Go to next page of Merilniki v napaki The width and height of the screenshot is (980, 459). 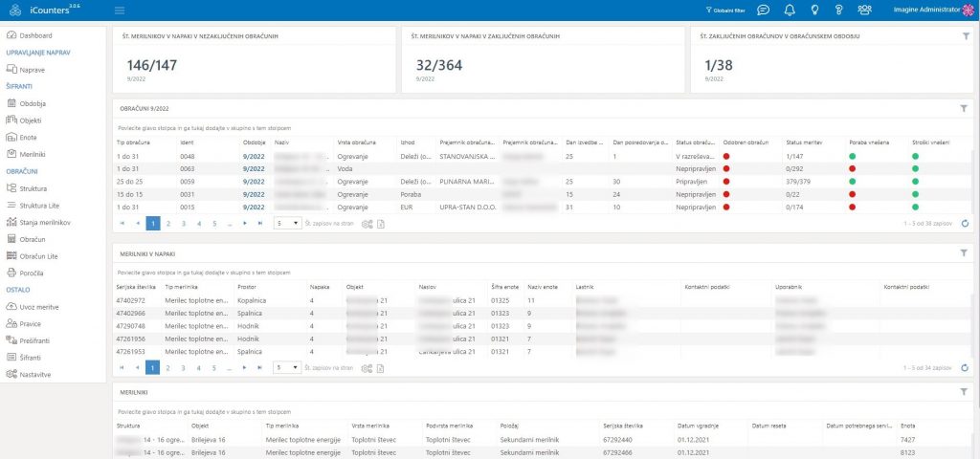245,368
